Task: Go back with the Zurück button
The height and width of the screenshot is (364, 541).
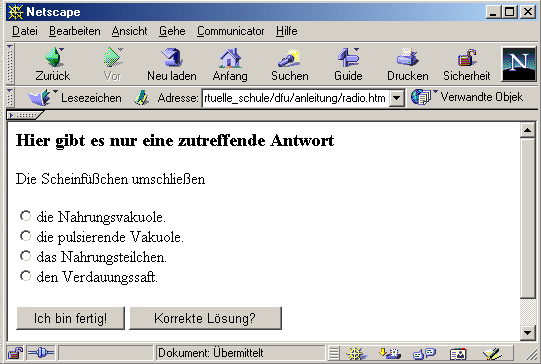Action: (53, 65)
